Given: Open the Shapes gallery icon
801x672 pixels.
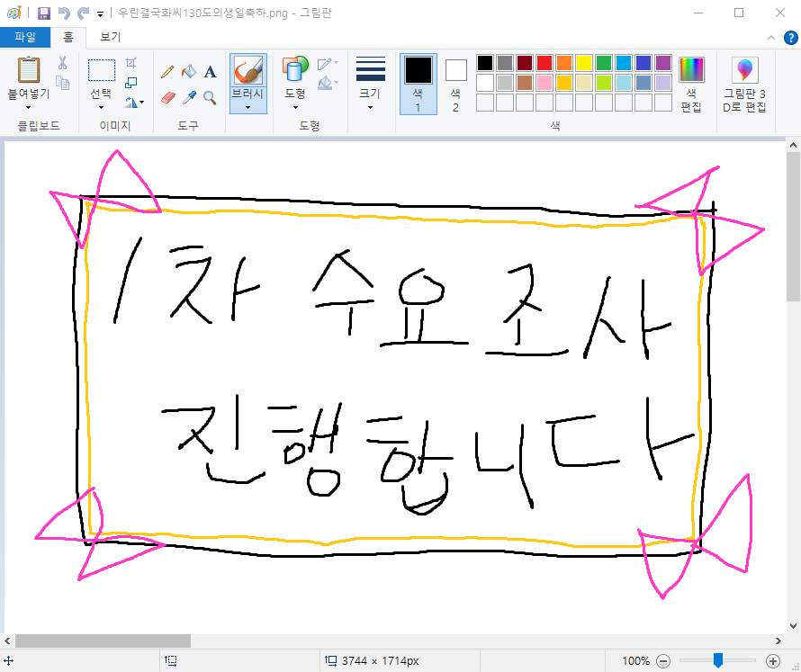Looking at the screenshot, I should [295, 69].
